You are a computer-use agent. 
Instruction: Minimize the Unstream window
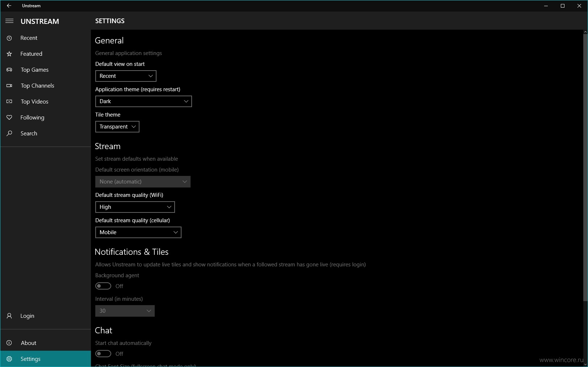point(546,6)
